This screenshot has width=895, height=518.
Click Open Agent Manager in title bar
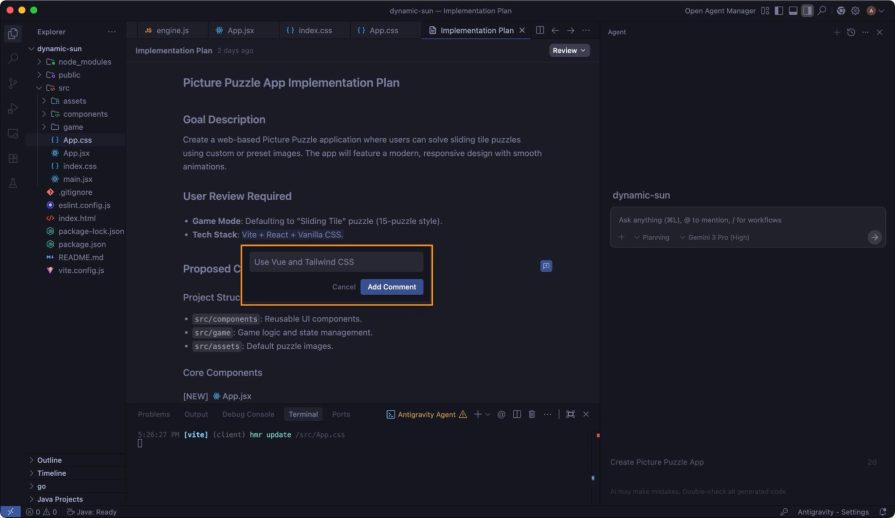720,11
